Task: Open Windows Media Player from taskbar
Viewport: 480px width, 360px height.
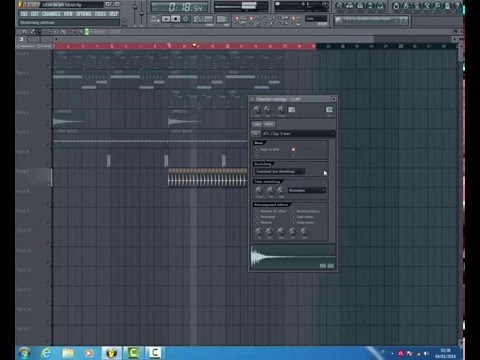Action: [x=89, y=353]
